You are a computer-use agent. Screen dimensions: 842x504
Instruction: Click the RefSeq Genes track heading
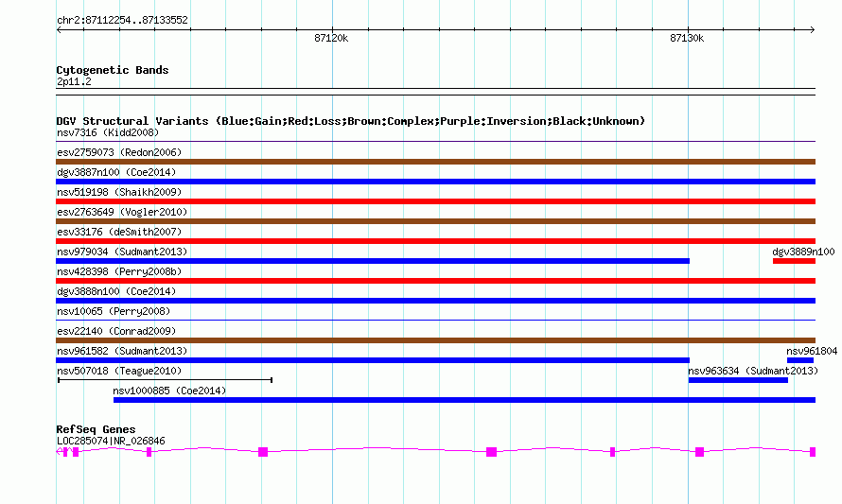click(x=96, y=429)
